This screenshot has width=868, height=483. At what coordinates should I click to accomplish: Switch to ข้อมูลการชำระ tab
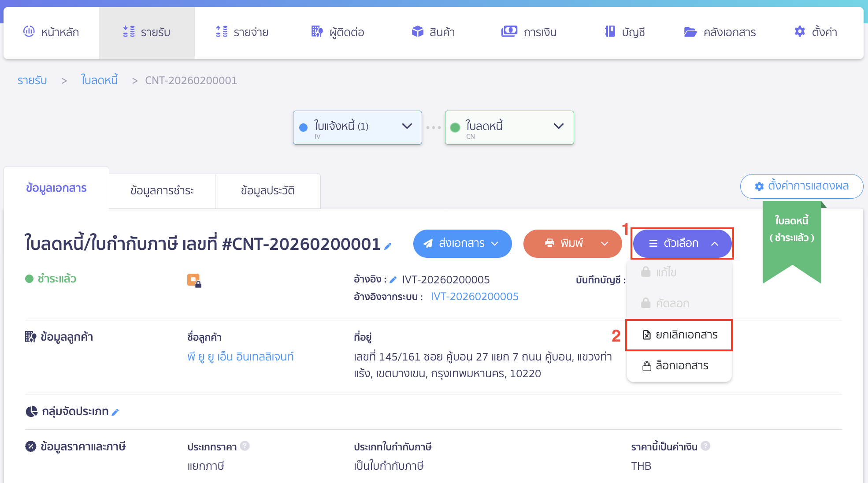(x=162, y=190)
